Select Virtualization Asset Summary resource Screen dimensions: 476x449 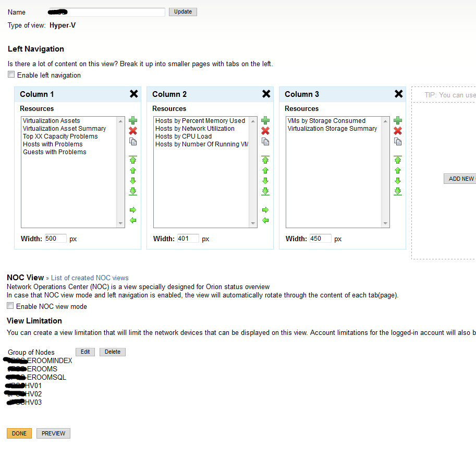coord(64,129)
